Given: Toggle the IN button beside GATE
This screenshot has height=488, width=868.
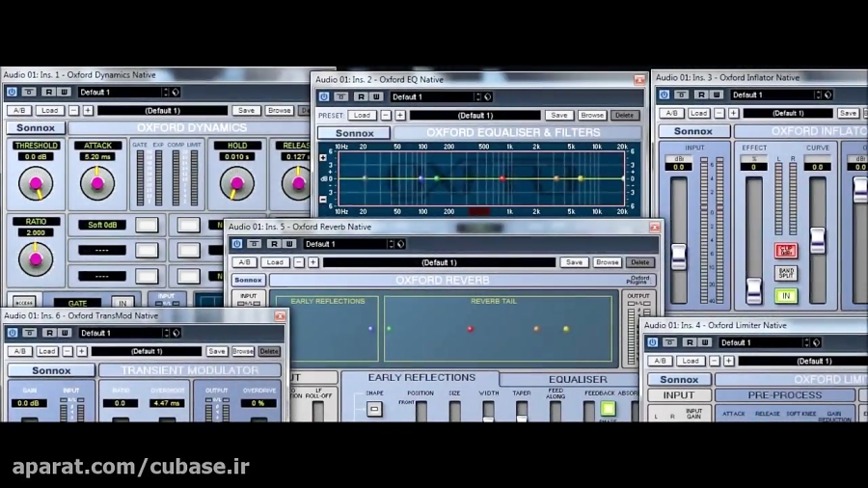Looking at the screenshot, I should (x=122, y=303).
